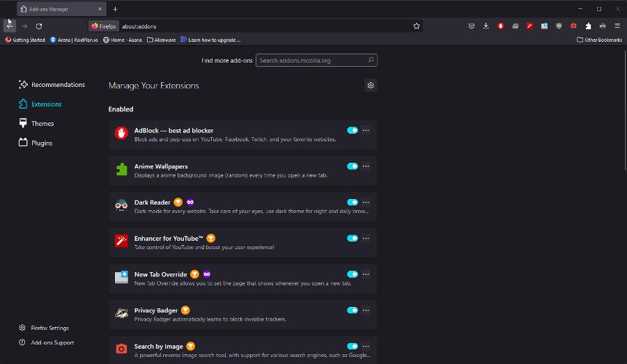Disable the New Tab Override toggle

(x=353, y=274)
